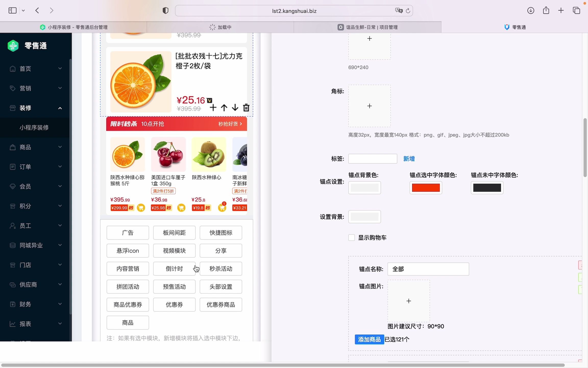Reload the page with the refresh icon

tap(408, 10)
